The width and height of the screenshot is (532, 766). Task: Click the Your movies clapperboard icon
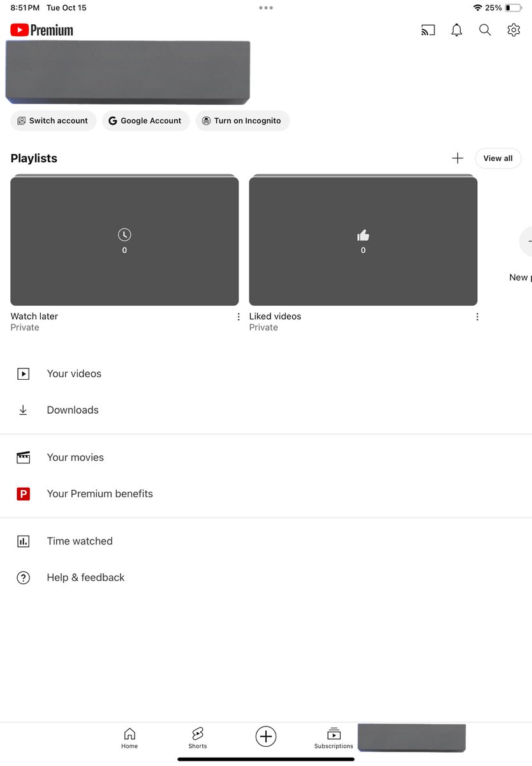pyautogui.click(x=23, y=458)
